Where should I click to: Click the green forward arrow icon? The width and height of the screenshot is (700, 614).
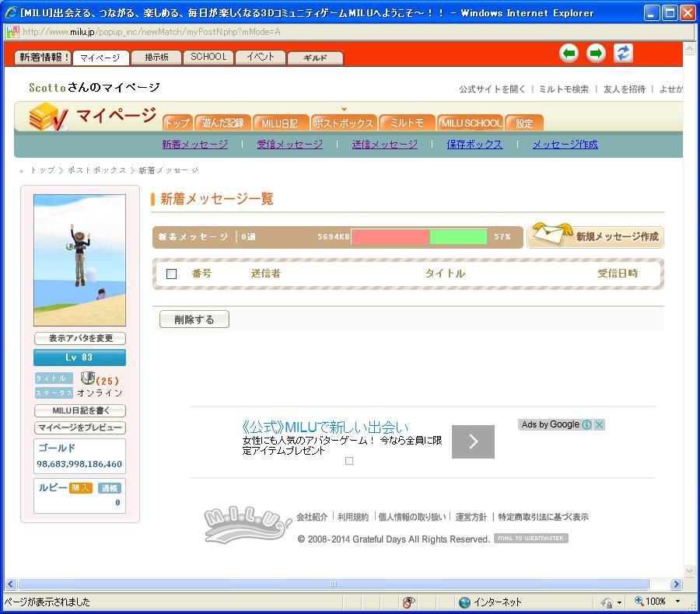pos(596,54)
